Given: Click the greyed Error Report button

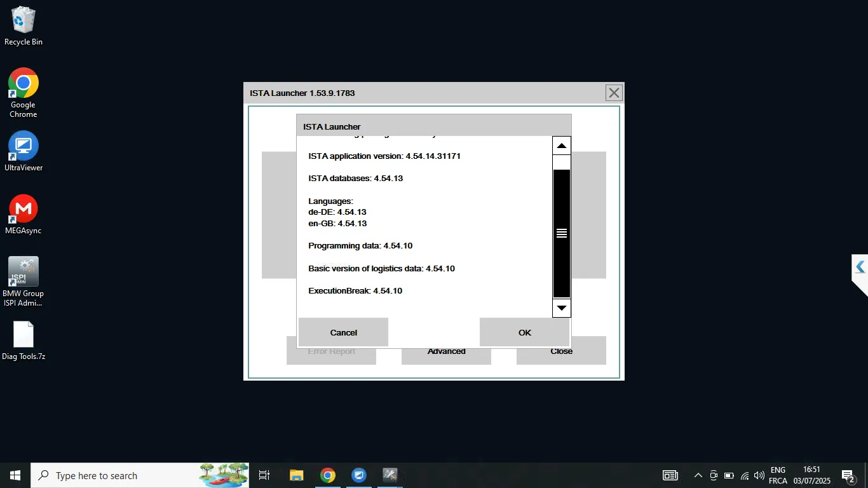Looking at the screenshot, I should pyautogui.click(x=331, y=355).
